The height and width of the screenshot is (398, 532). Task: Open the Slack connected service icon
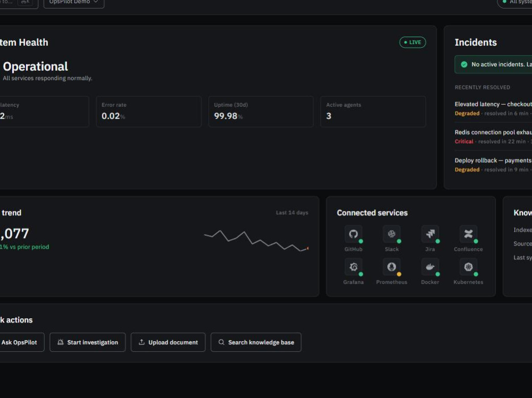click(x=392, y=234)
